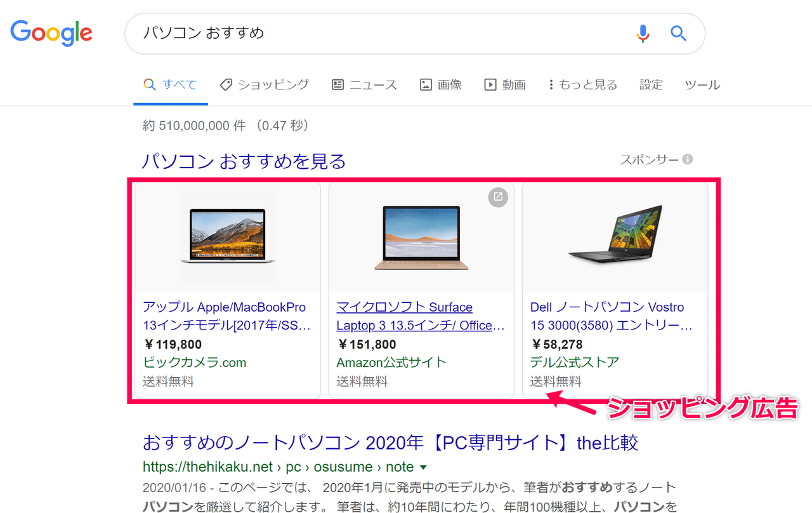Screen dimensions: 812x513
Task: Switch to the ニュース tab
Action: [365, 84]
